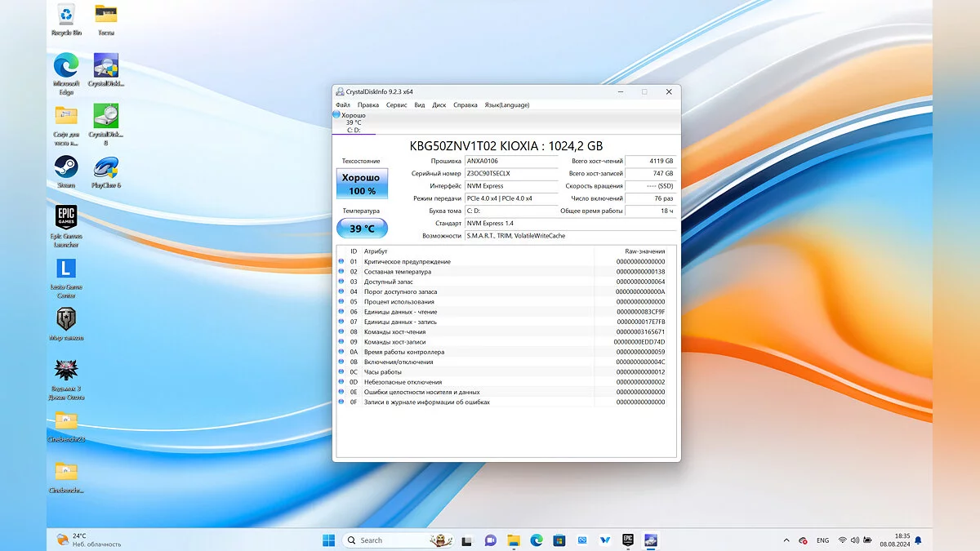
Task: Click the Хорошо 100 % health status button
Action: 362,184
